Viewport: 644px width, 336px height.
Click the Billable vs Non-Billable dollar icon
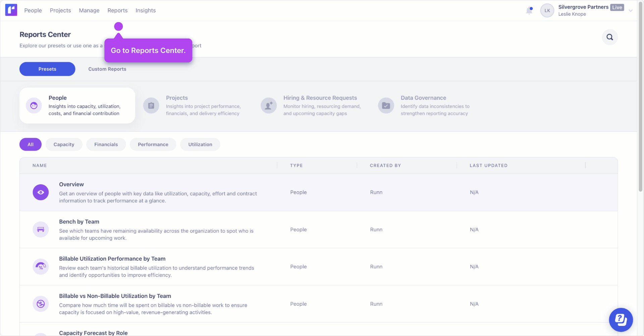(x=41, y=304)
